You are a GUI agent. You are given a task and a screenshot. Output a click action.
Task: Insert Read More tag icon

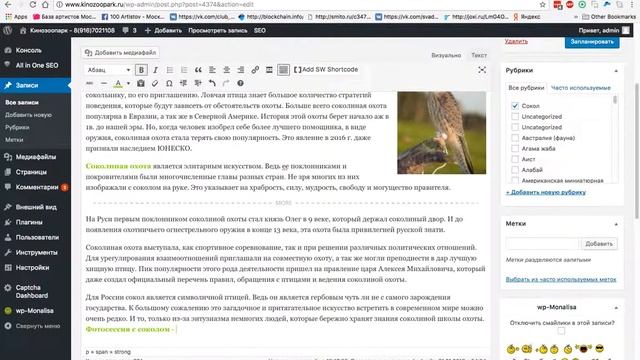pyautogui.click(x=269, y=70)
